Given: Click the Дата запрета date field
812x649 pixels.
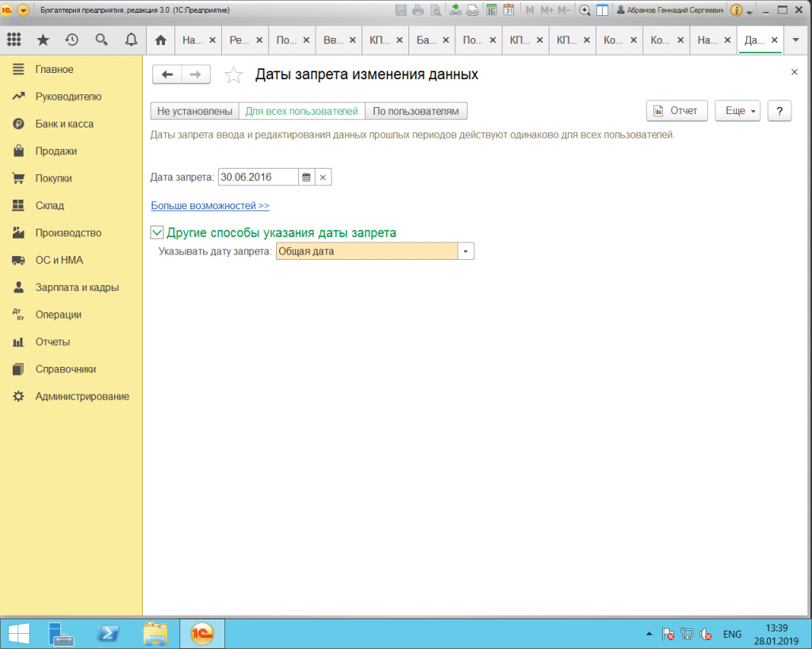Looking at the screenshot, I should tap(258, 178).
